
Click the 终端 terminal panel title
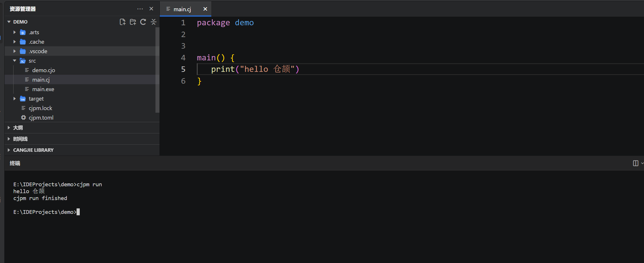(15, 163)
